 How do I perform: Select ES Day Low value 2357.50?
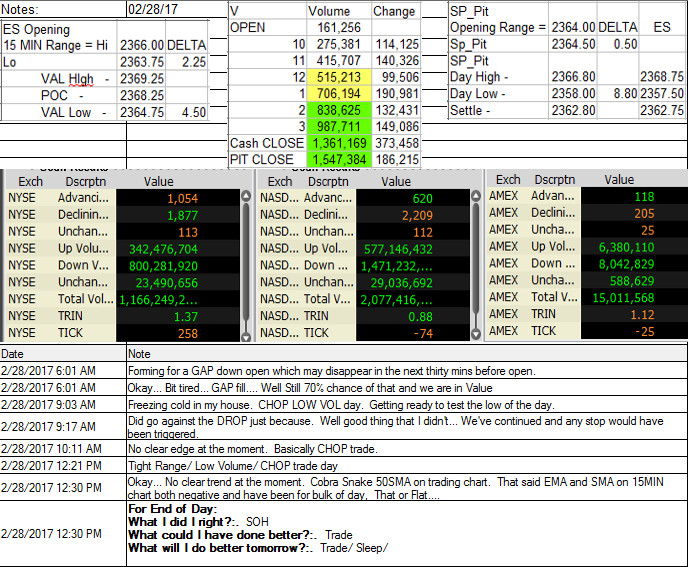click(x=662, y=93)
